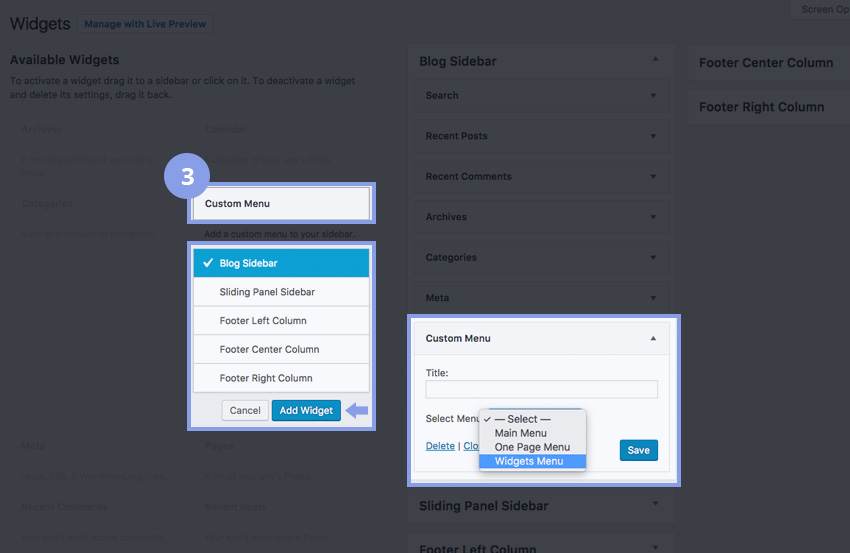Image resolution: width=850 pixels, height=553 pixels.
Task: Collapse the Blog Sidebar panel arrow
Action: pos(656,61)
